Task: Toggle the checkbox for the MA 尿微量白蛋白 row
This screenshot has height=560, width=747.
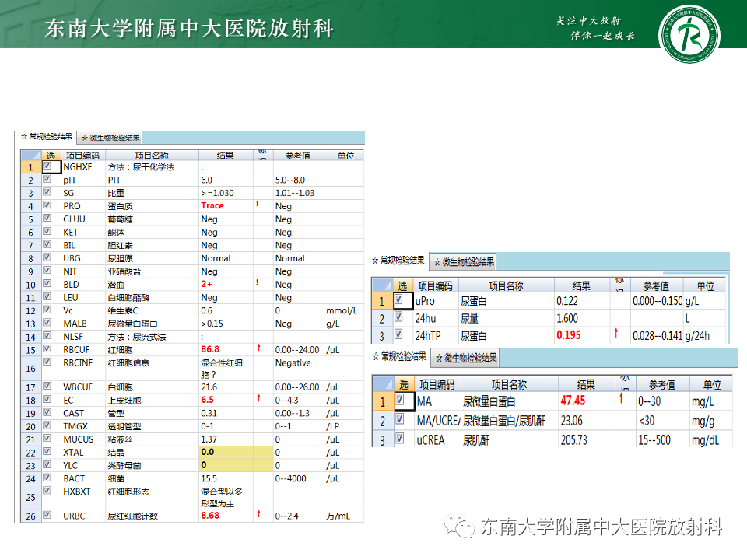Action: click(400, 400)
